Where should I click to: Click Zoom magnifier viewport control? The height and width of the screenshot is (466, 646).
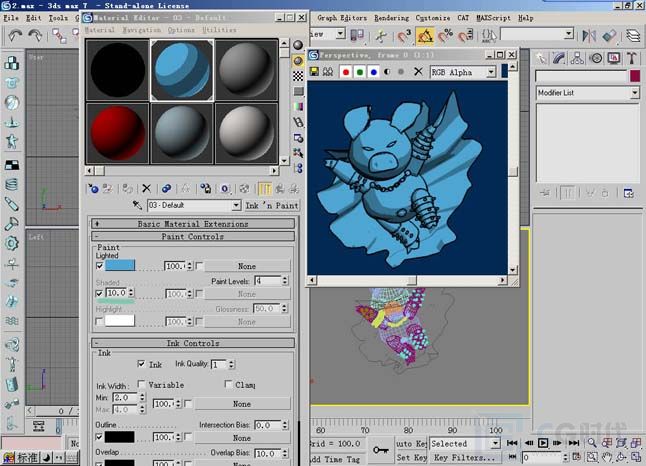[x=592, y=443]
